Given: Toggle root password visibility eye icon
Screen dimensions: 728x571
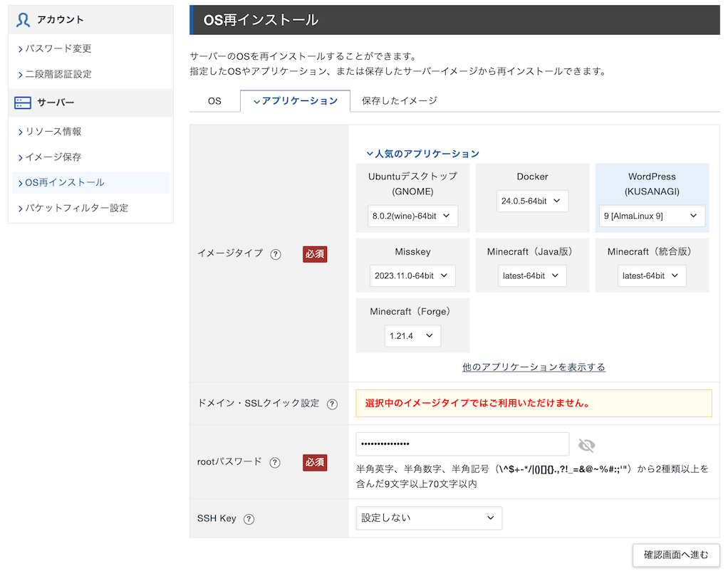Looking at the screenshot, I should (586, 445).
